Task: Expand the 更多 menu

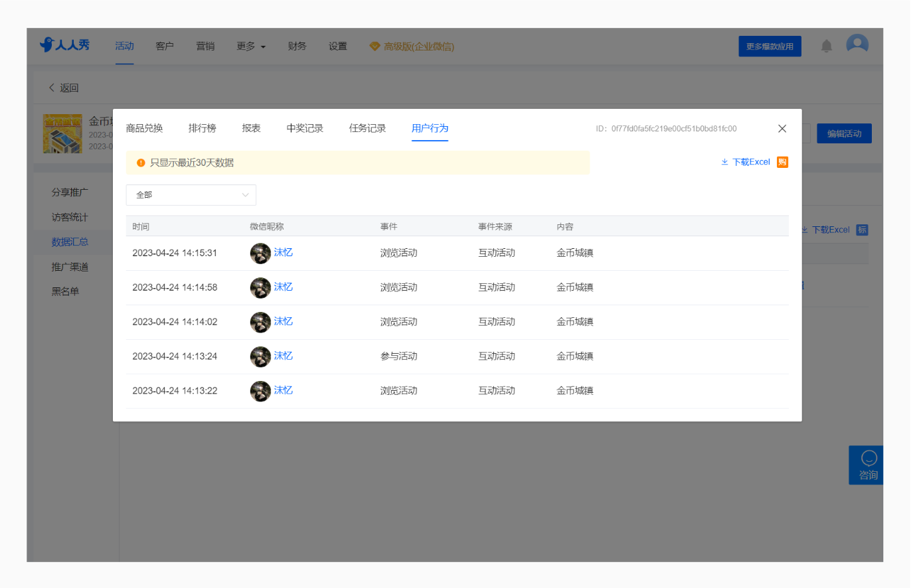Action: click(x=251, y=46)
